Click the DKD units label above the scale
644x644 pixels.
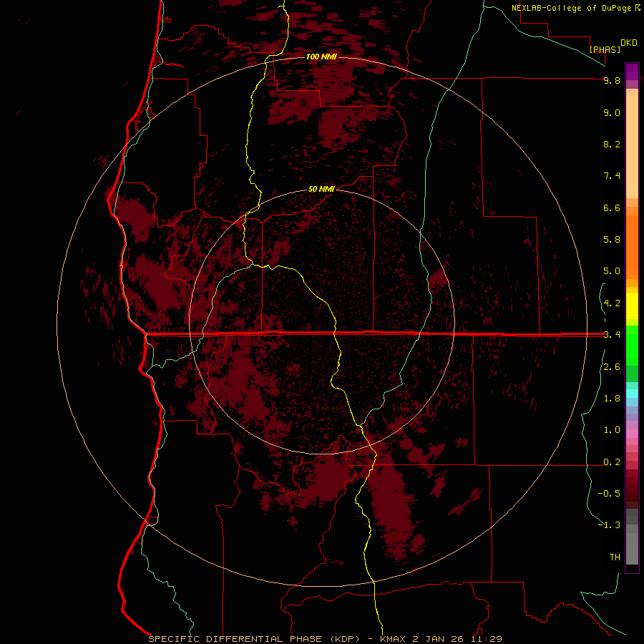point(629,43)
